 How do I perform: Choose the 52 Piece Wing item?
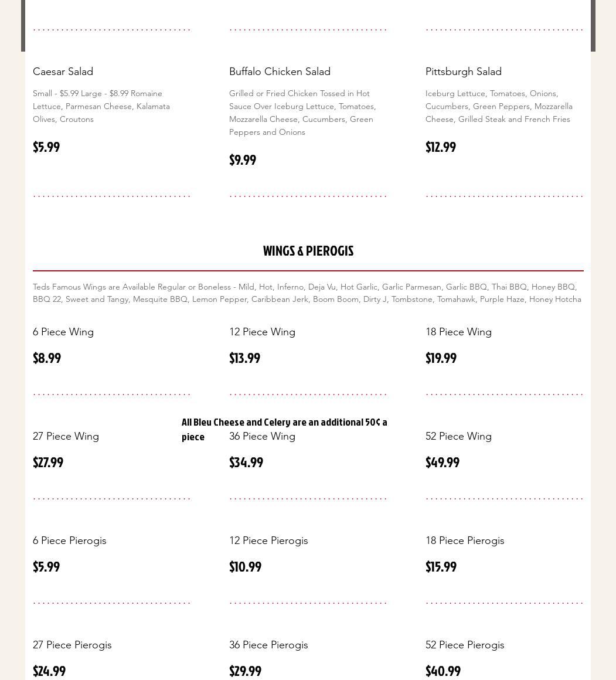(x=458, y=436)
